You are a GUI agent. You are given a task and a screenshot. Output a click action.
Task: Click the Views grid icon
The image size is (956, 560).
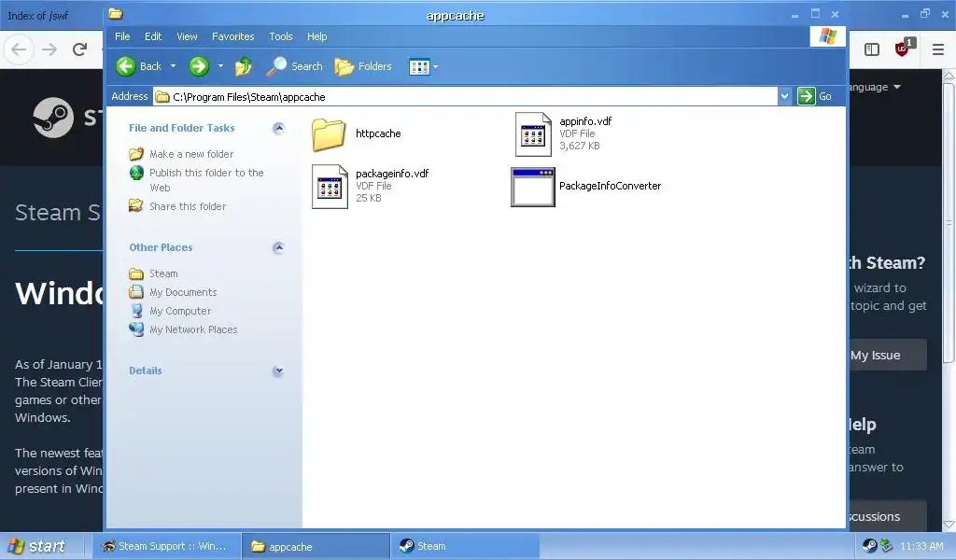[x=419, y=66]
